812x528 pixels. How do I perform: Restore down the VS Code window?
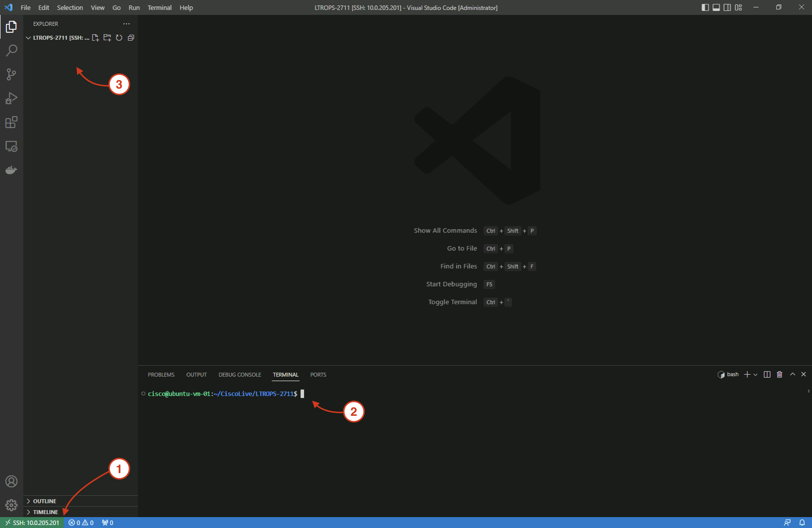[x=779, y=7]
